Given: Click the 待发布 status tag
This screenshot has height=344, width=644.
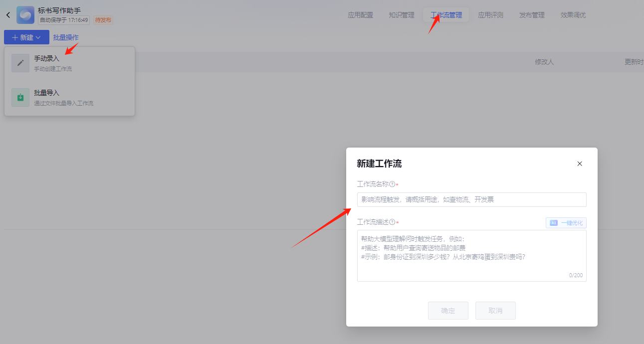Looking at the screenshot, I should click(103, 20).
